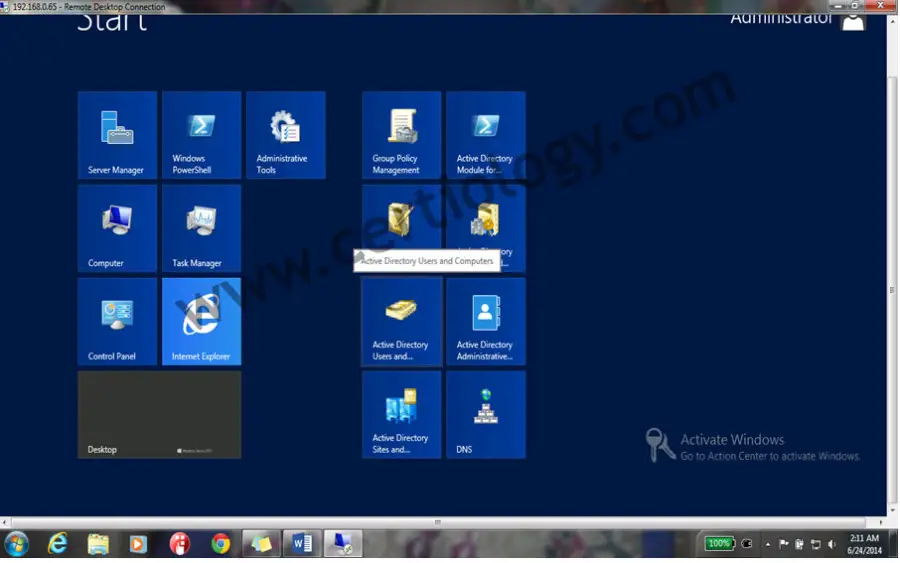Launch Internet Explorer tile
The width and height of the screenshot is (900, 563).
[201, 321]
